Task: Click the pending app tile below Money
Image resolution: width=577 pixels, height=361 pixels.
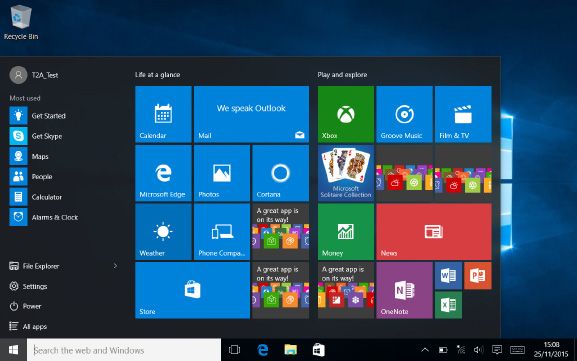Action: point(346,290)
